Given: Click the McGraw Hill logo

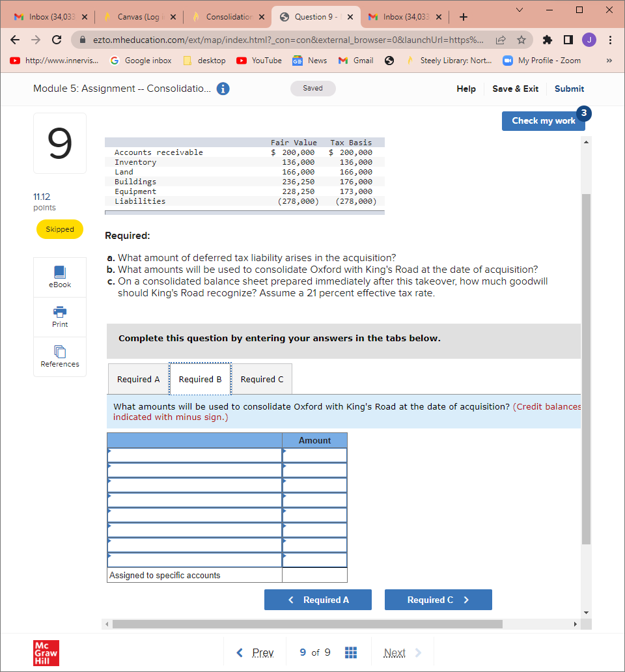Looking at the screenshot, I should [46, 652].
